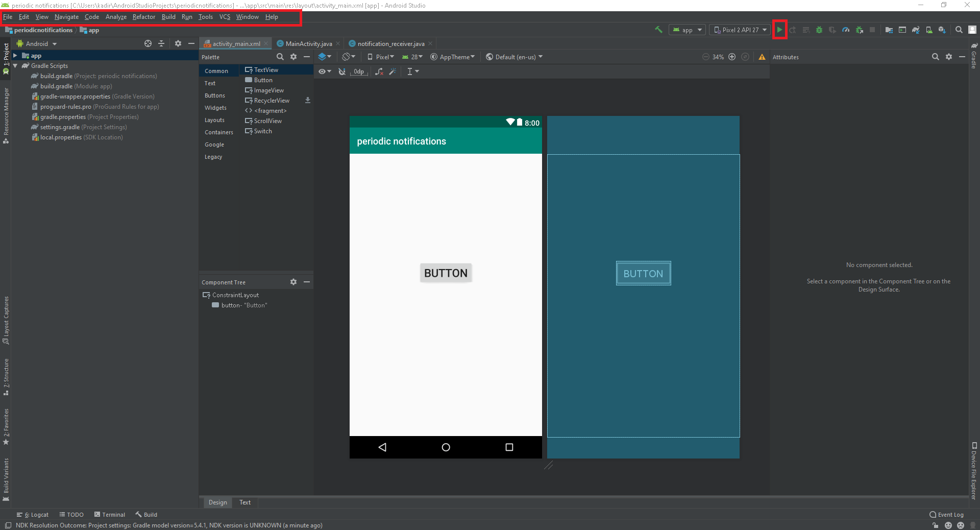This screenshot has width=980, height=530.
Task: Download RecyclerView dependency icon
Action: [308, 101]
